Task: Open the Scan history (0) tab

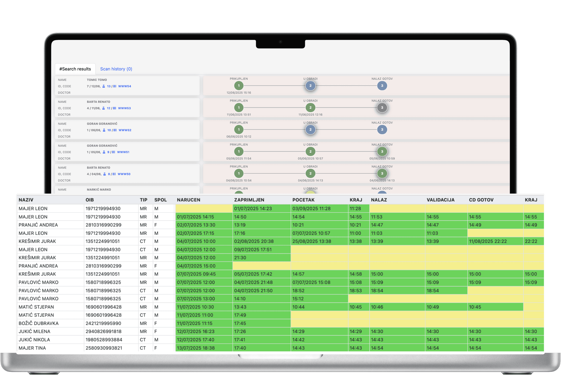Action: (x=116, y=69)
